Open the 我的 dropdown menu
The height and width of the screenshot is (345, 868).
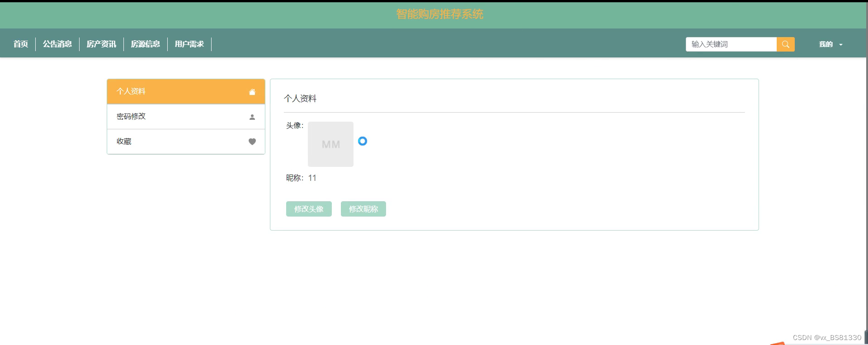[830, 44]
